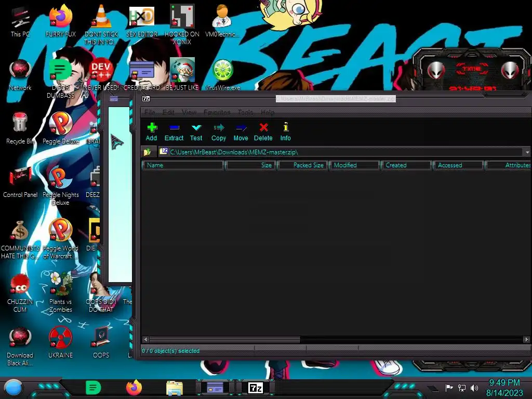Click the 9:49 PM taskbar clock

tap(504, 383)
